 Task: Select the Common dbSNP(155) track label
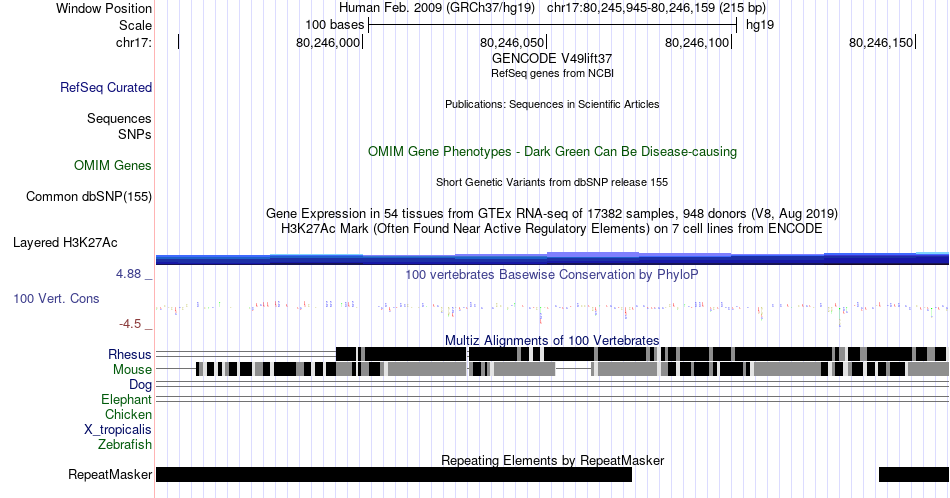click(88, 196)
